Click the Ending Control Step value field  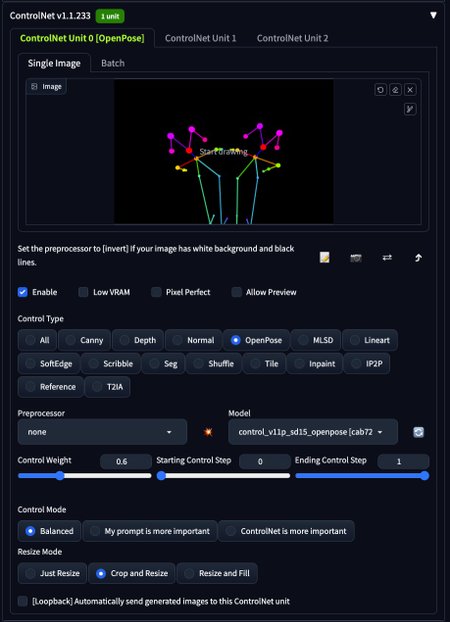coord(403,461)
